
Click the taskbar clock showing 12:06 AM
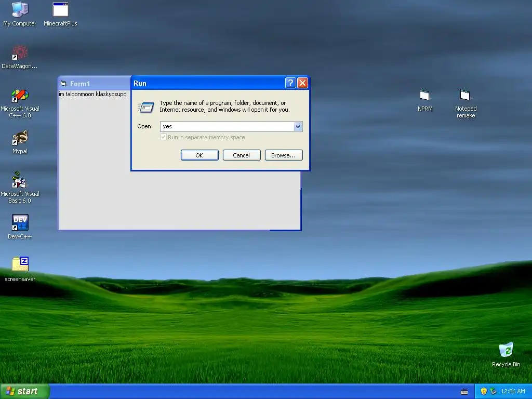coord(513,391)
